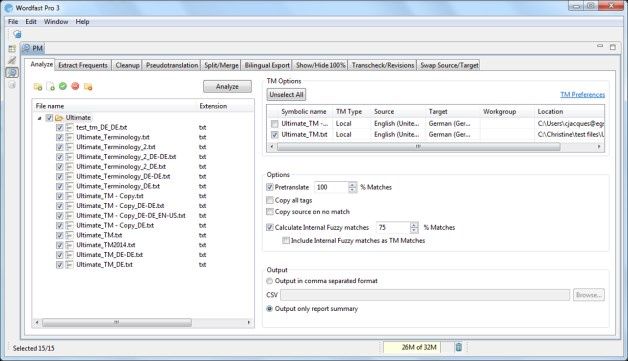Image resolution: width=628 pixels, height=361 pixels.
Task: Select Output only report summary
Action: point(270,309)
